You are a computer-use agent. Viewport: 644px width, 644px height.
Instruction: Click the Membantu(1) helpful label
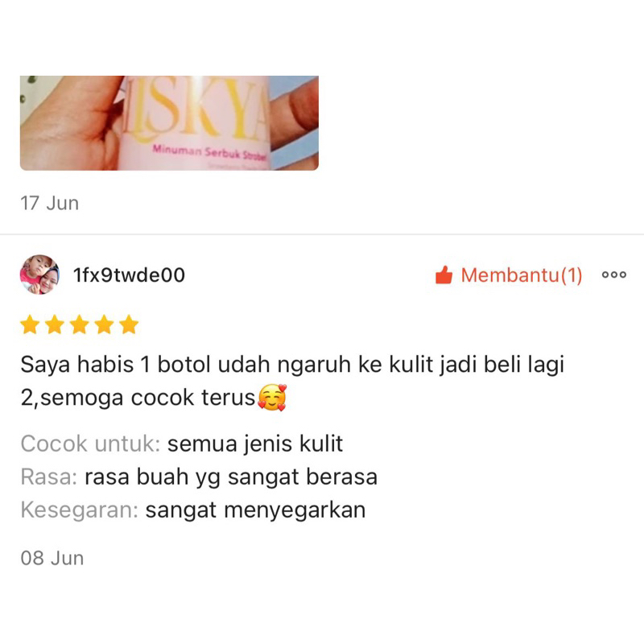point(521,275)
